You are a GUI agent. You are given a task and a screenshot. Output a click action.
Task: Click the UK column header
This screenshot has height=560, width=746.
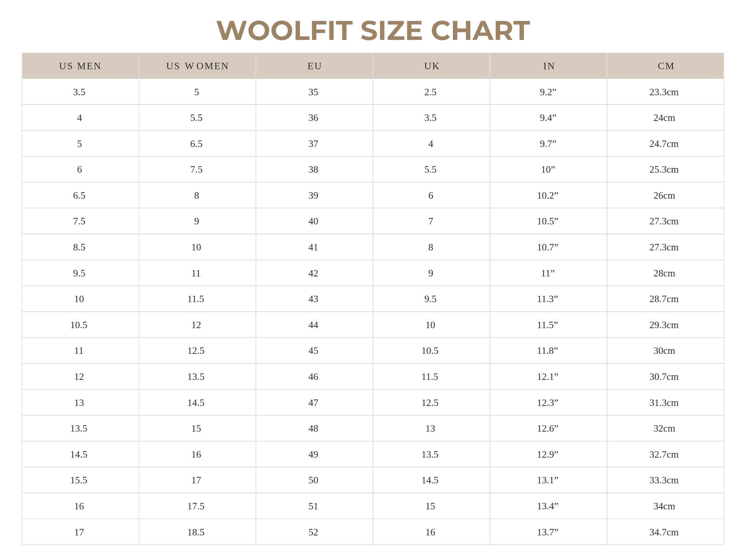(x=431, y=66)
